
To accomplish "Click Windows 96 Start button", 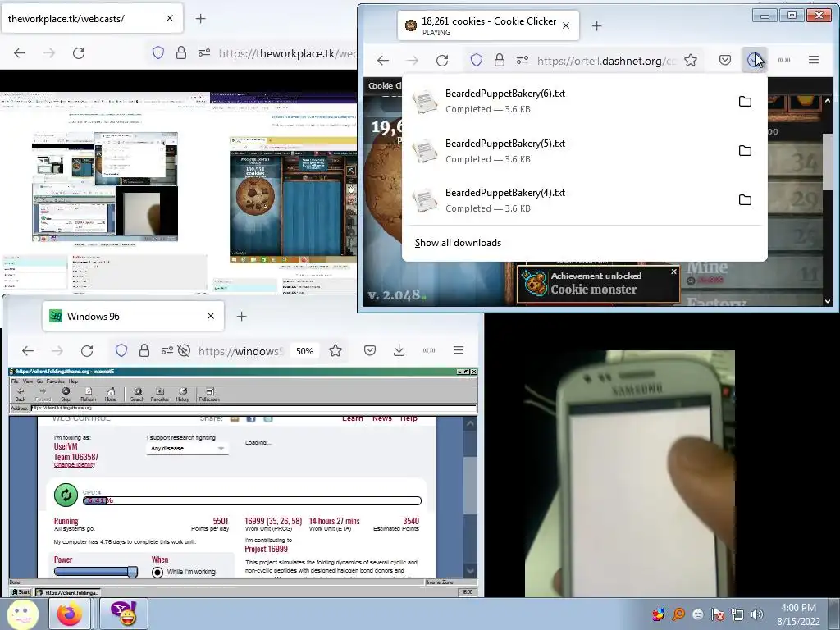I will pyautogui.click(x=21, y=592).
